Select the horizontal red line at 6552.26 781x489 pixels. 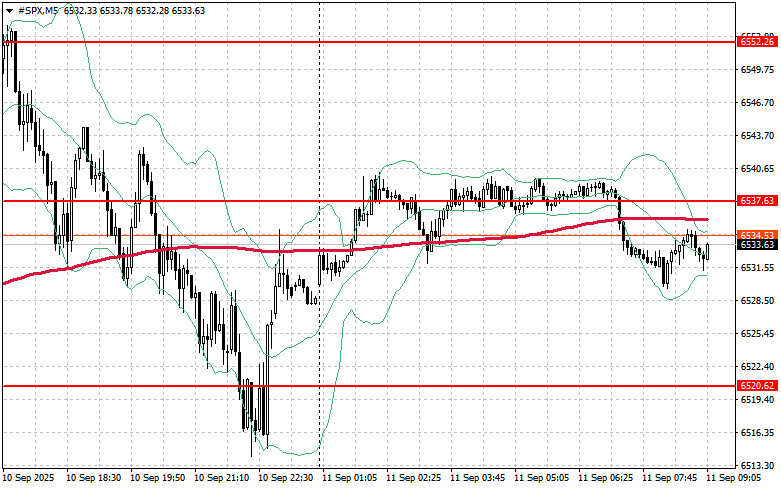pyautogui.click(x=369, y=42)
